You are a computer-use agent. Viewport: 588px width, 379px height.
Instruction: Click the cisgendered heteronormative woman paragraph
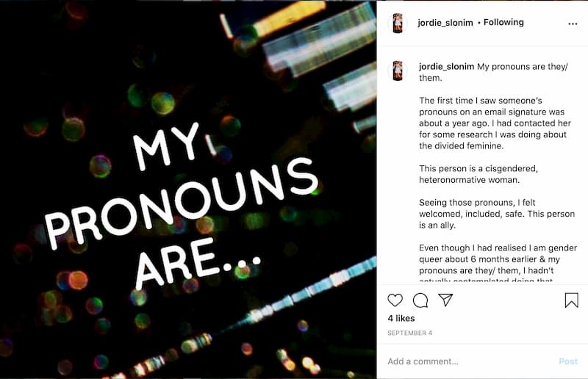(478, 174)
